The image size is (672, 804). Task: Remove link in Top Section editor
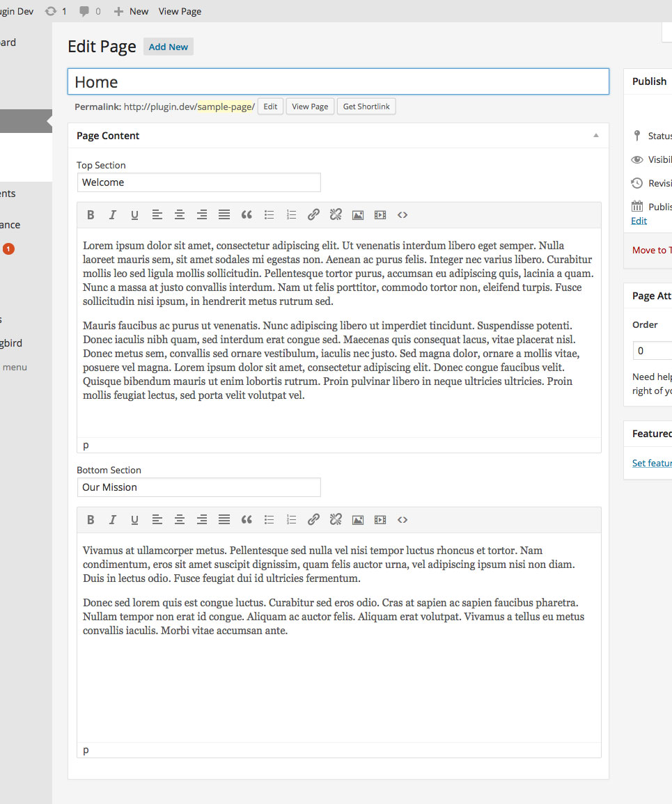pos(336,215)
